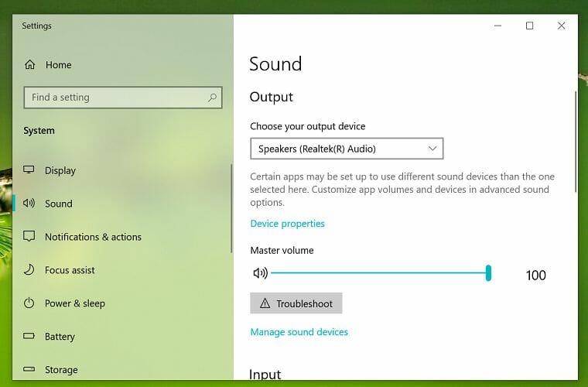Click middle of master volume slider track
This screenshot has height=387, width=588.
pos(379,273)
